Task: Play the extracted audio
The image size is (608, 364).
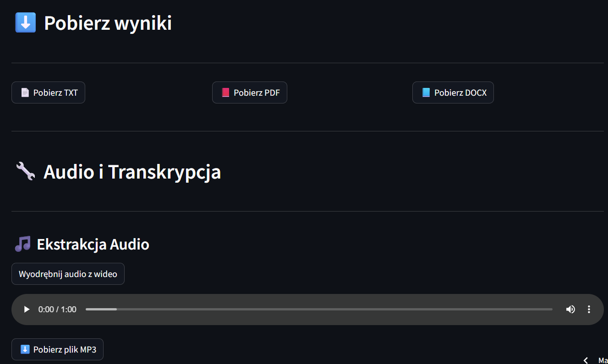Action: click(27, 310)
